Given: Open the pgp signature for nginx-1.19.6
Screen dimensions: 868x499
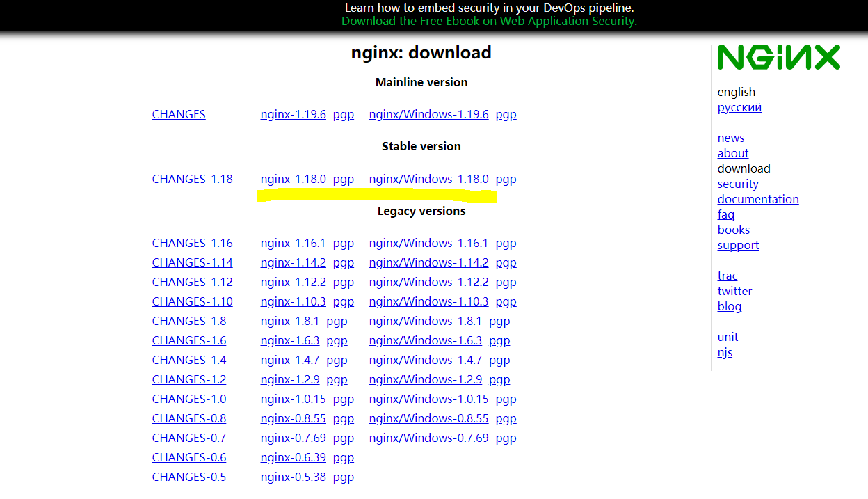Looking at the screenshot, I should [344, 114].
